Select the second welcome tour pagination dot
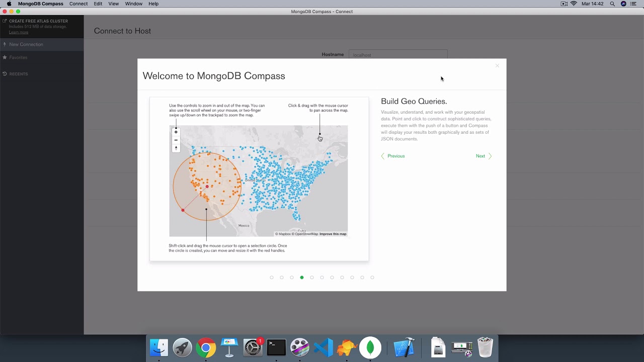The width and height of the screenshot is (644, 362). click(x=282, y=278)
